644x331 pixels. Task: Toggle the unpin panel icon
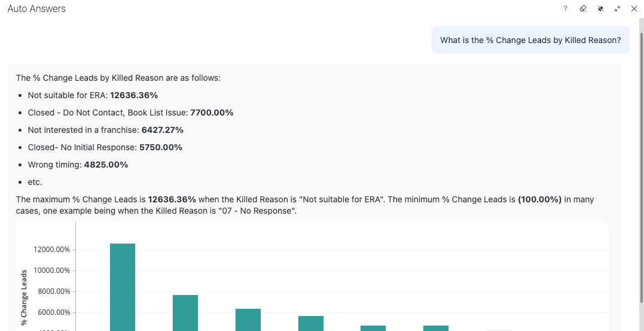pos(600,8)
